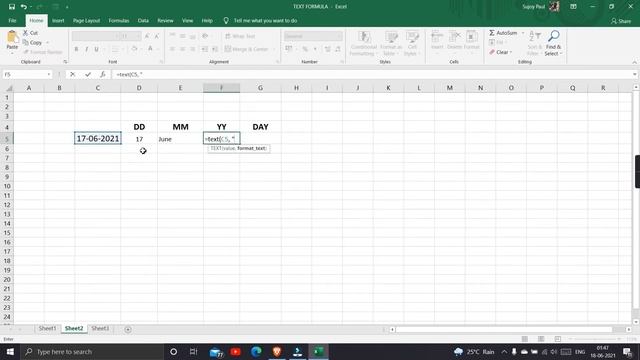This screenshot has height=360, width=640.
Task: Click the Share icon at top right
Action: pyautogui.click(x=621, y=21)
